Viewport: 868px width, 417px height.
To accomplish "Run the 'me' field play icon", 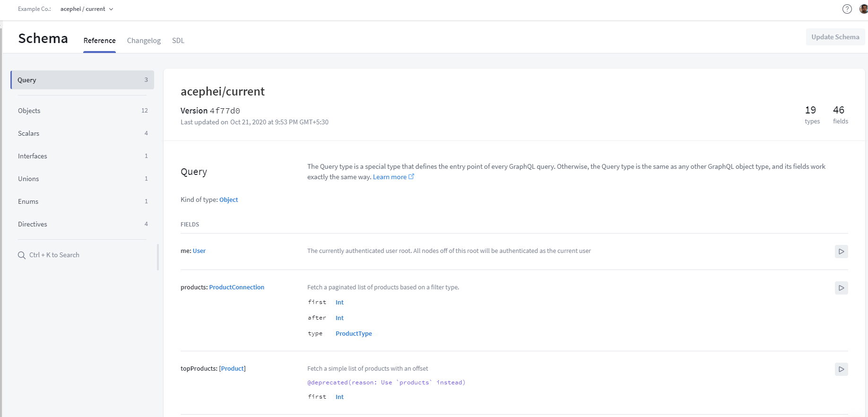I will coord(841,252).
